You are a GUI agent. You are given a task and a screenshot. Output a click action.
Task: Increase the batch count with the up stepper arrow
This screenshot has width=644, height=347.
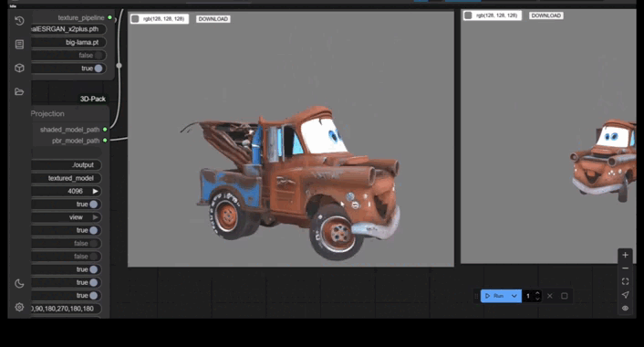[x=537, y=293]
